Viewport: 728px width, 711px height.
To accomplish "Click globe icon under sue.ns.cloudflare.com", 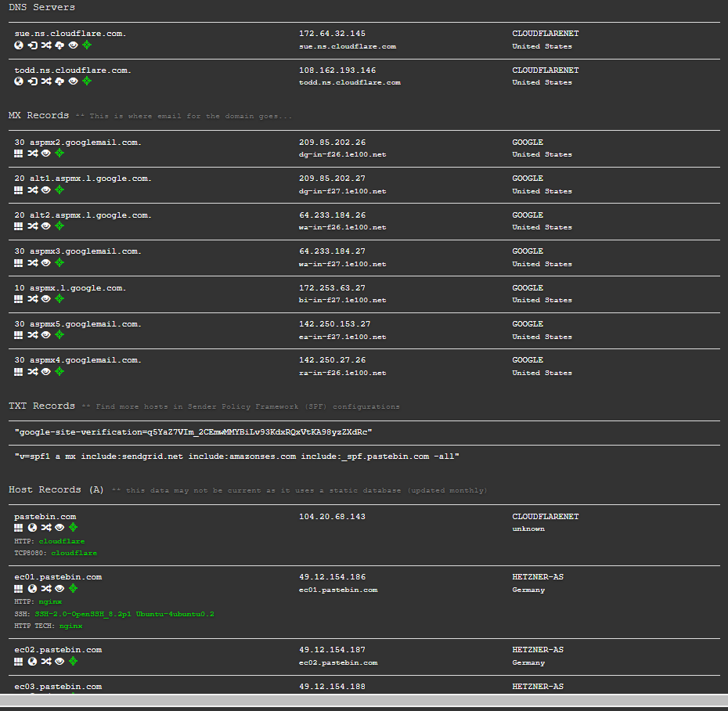I will 19,45.
